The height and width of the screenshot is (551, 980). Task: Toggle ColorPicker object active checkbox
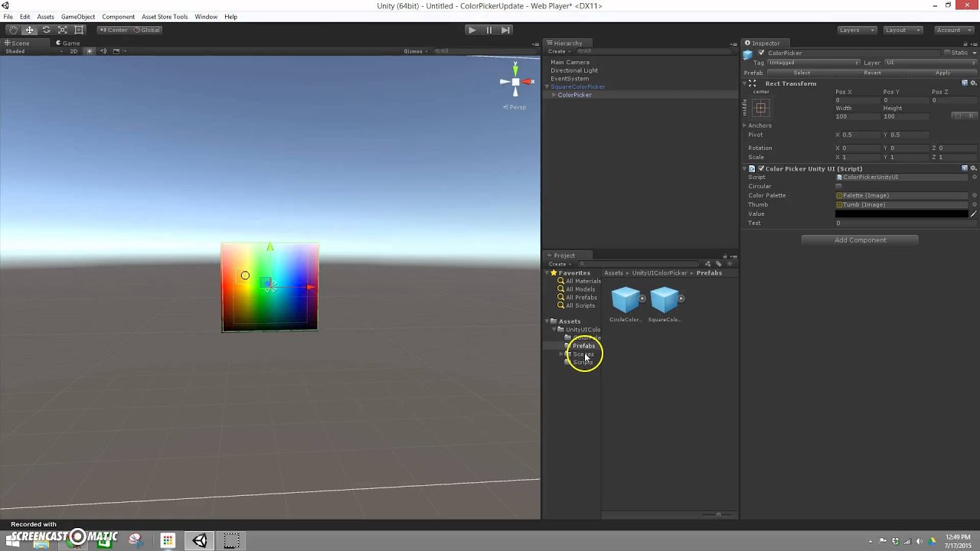(761, 53)
